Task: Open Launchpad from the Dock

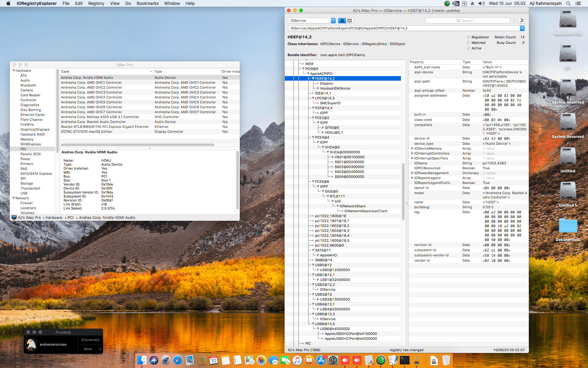Action: pyautogui.click(x=166, y=360)
